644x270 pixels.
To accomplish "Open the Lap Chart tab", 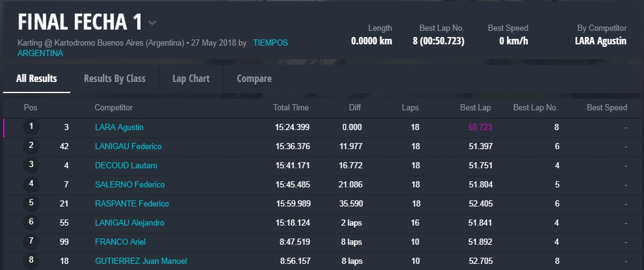I will pyautogui.click(x=191, y=79).
